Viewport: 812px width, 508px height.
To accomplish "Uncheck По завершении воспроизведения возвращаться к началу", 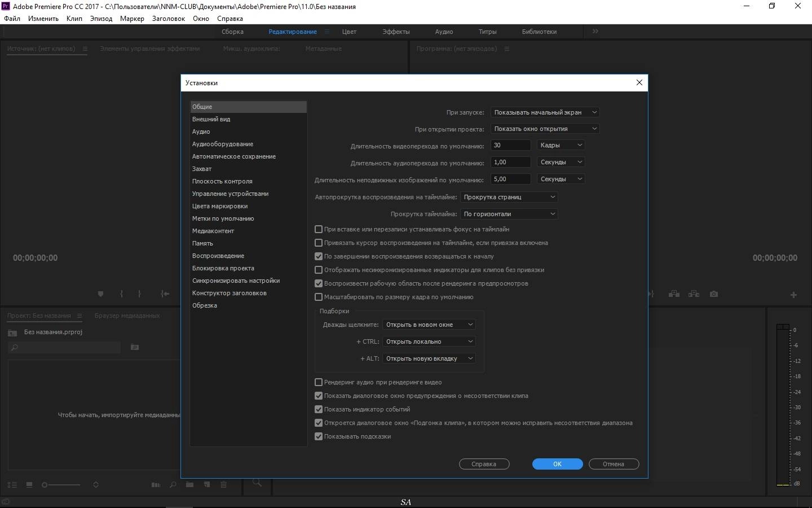I will coord(319,256).
